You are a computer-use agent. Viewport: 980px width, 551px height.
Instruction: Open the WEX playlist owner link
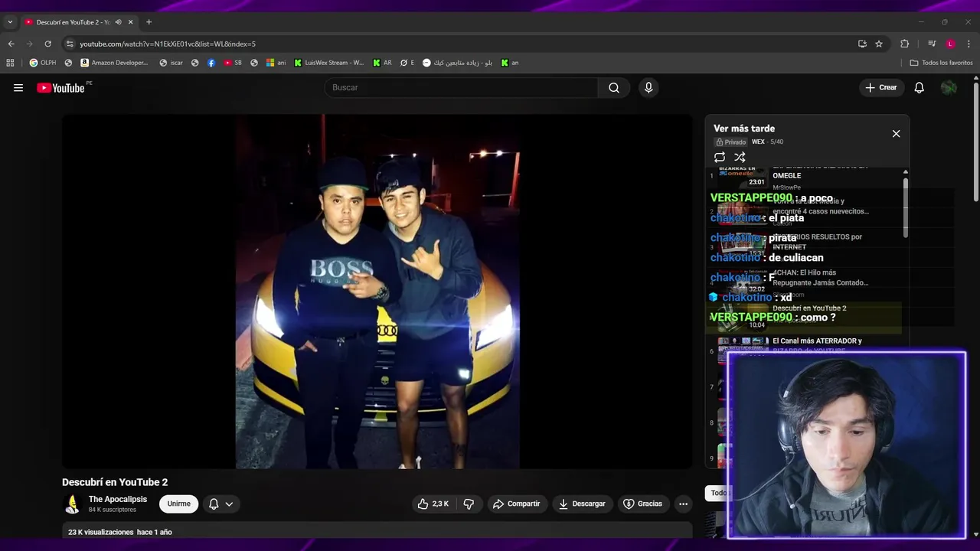click(x=758, y=142)
